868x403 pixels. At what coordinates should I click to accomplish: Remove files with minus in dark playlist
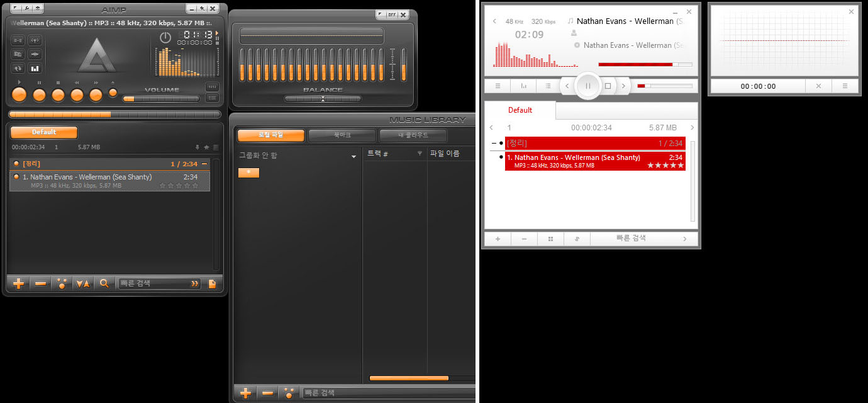(40, 284)
